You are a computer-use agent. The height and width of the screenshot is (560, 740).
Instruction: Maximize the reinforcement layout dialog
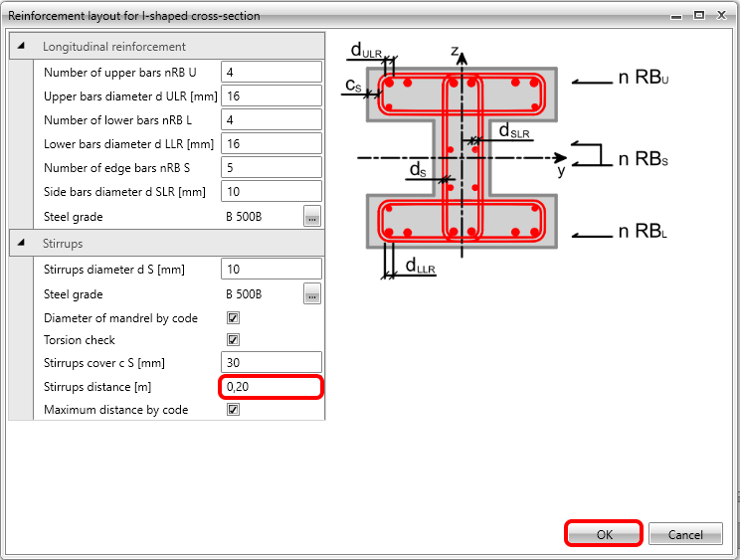(698, 15)
